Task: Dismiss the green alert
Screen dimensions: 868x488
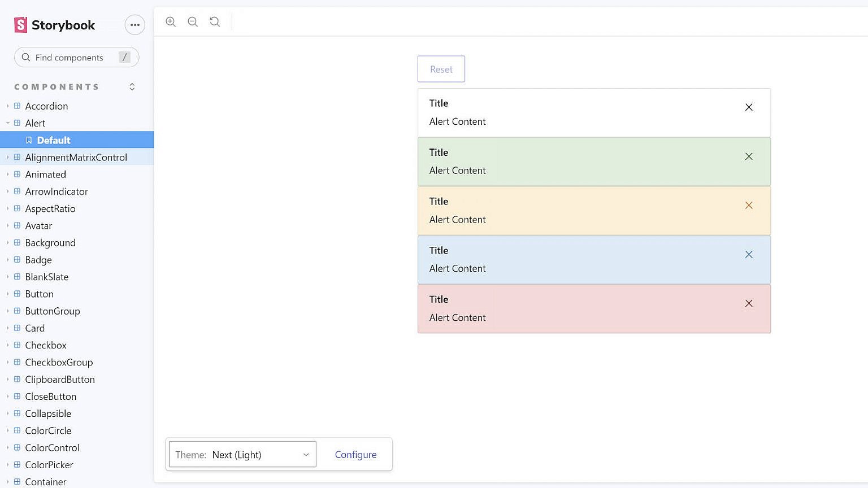Action: point(749,156)
